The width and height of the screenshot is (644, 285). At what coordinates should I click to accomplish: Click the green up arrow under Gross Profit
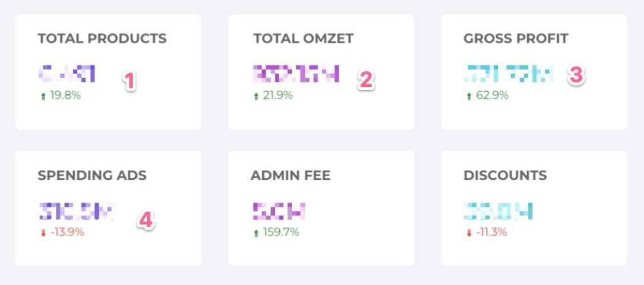pos(469,96)
